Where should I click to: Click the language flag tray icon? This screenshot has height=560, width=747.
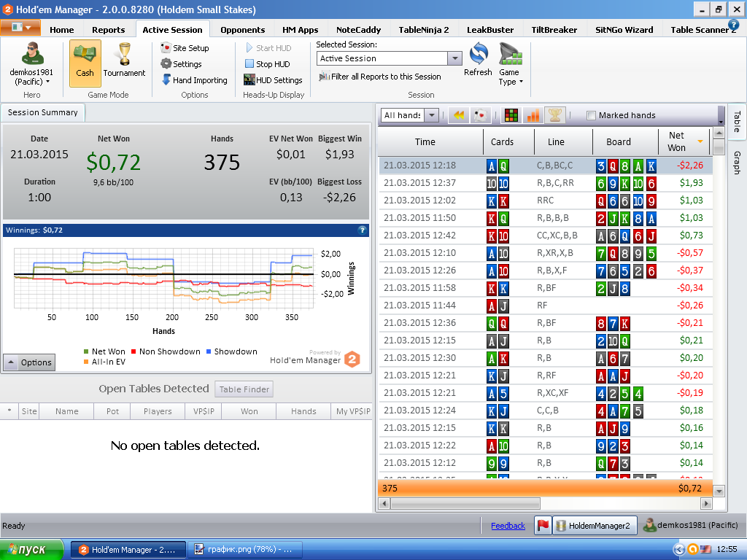(705, 550)
